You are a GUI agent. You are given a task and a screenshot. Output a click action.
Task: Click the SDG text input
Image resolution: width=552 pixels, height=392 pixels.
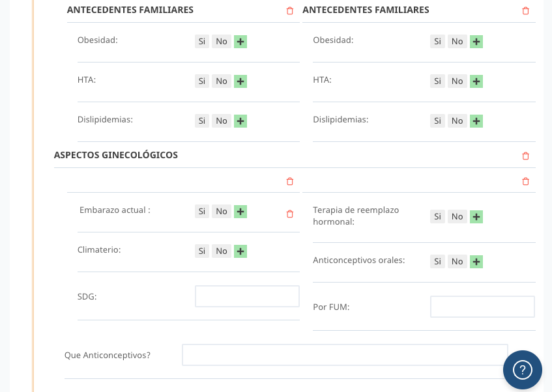[247, 296]
